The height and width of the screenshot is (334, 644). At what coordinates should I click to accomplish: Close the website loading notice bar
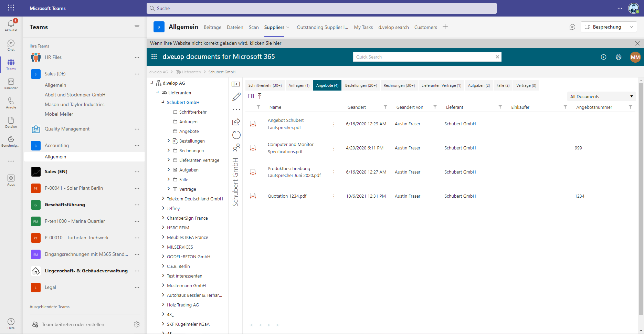coord(637,43)
